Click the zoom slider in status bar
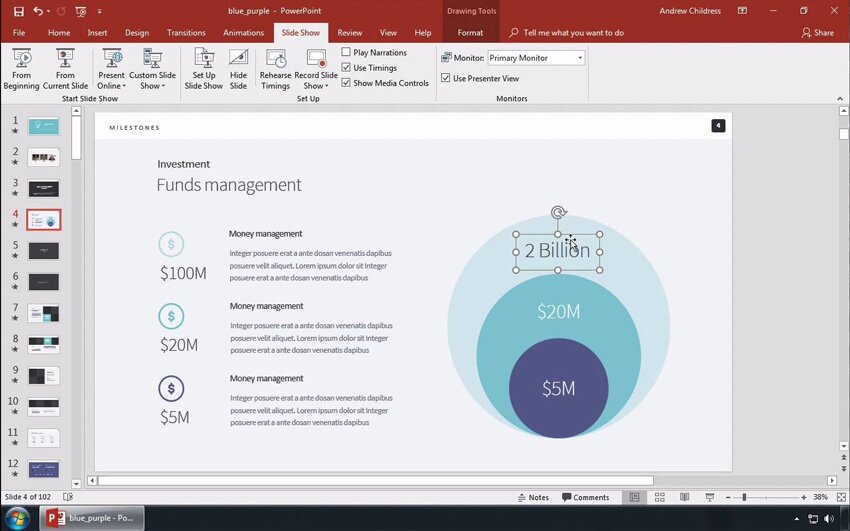850x531 pixels. 744,497
